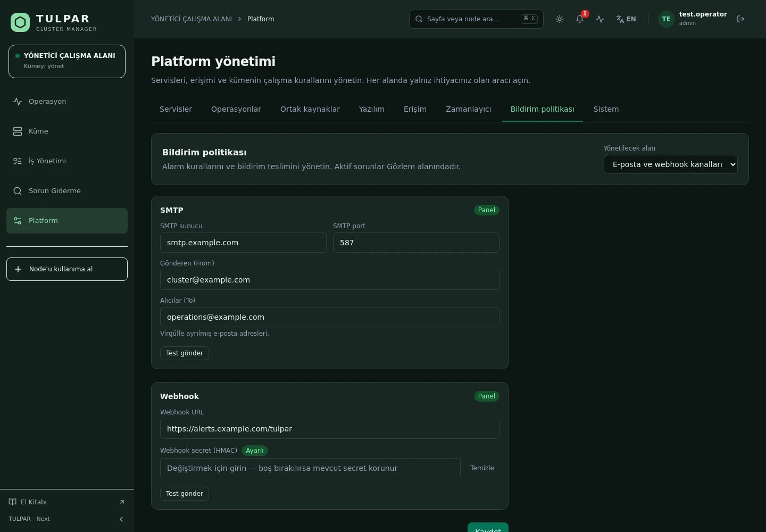766x532 pixels.
Task: Select the Bildirim politikası tab
Action: [x=543, y=110]
